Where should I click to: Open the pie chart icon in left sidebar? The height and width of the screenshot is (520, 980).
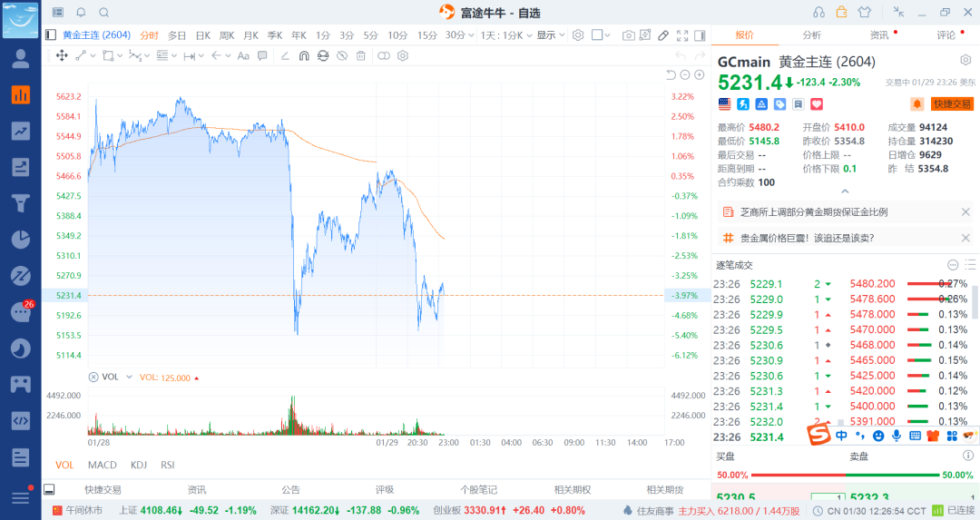pyautogui.click(x=21, y=240)
